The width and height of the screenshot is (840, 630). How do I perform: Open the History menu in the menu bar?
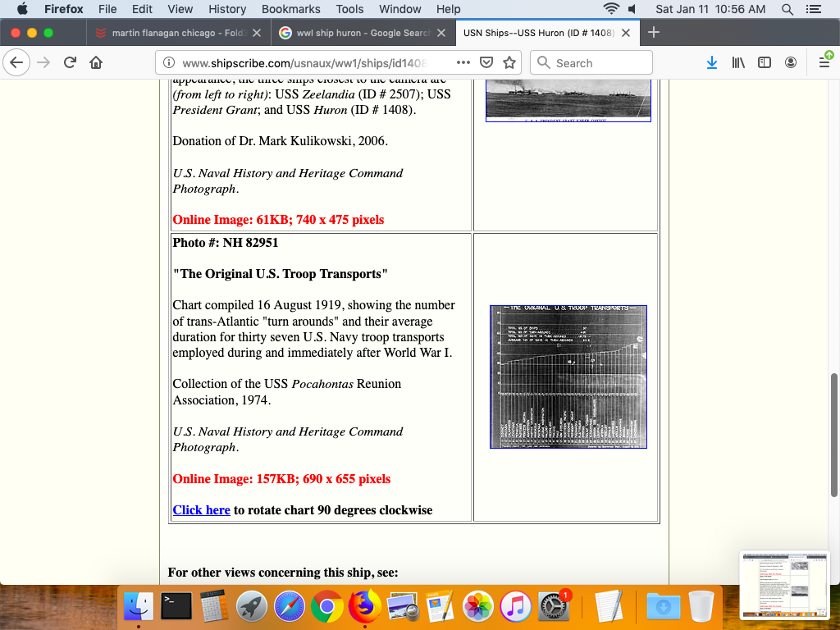coord(227,9)
